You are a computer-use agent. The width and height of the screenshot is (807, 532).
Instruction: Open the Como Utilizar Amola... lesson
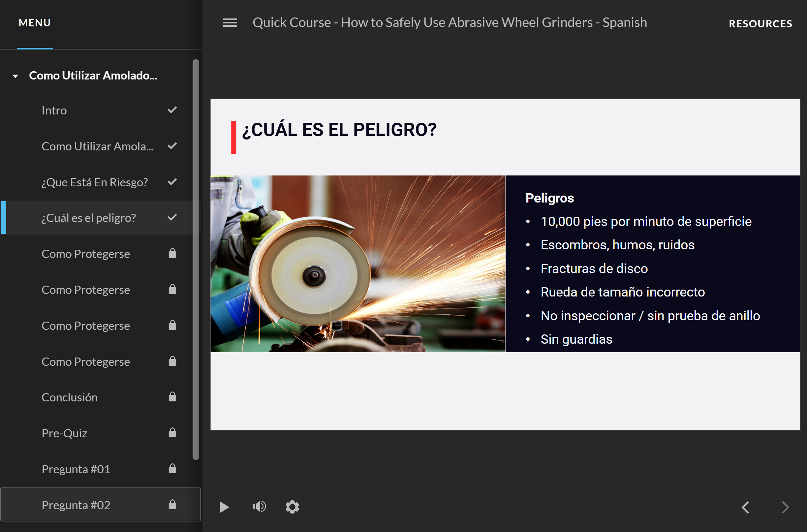click(x=101, y=146)
